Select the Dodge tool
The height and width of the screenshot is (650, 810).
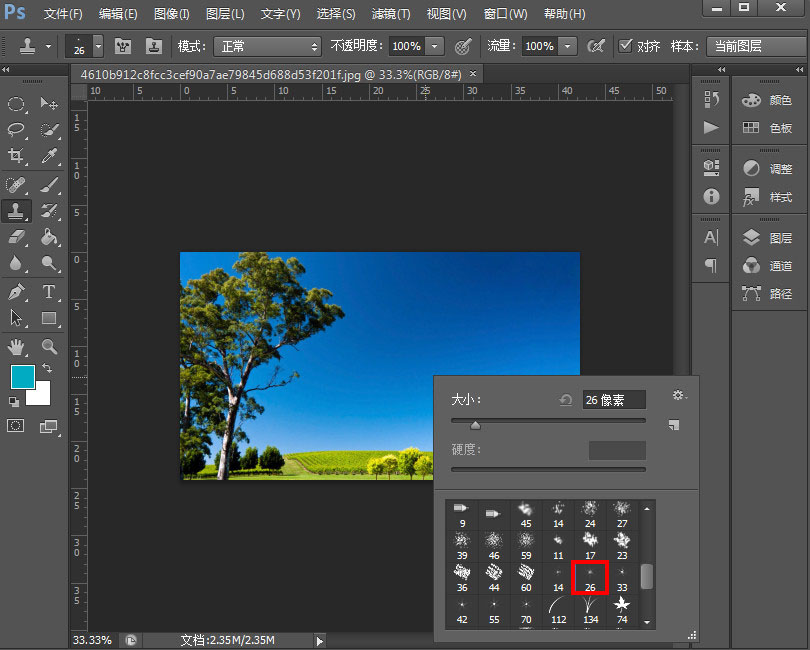(49, 264)
